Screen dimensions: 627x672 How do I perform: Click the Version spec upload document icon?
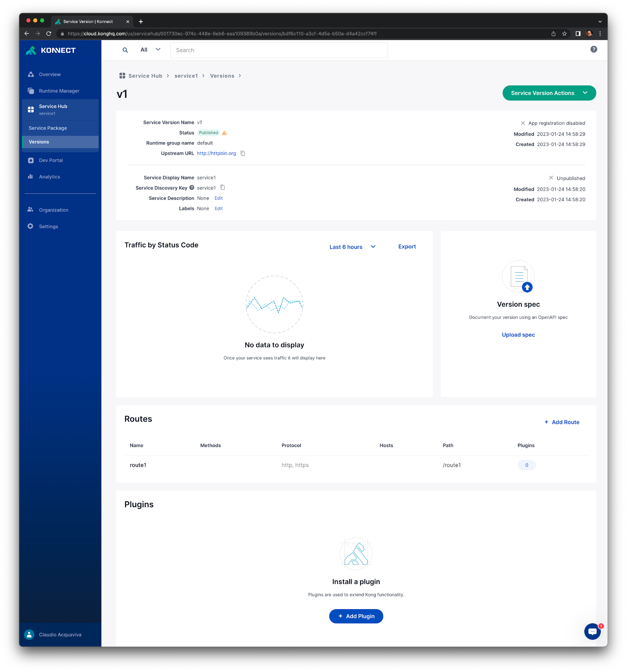(518, 277)
